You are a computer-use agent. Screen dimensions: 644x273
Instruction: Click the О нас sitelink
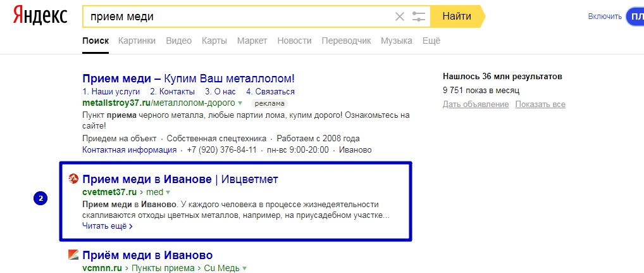221,91
